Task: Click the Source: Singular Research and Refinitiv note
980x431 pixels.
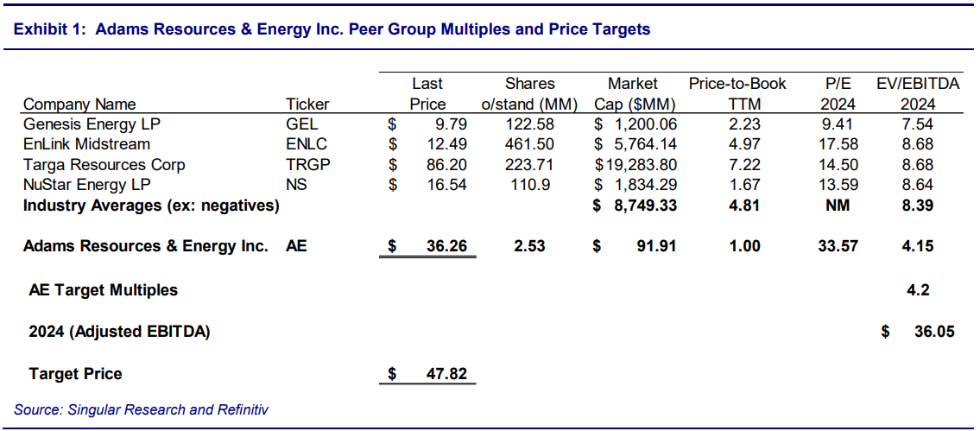Action: [141, 409]
